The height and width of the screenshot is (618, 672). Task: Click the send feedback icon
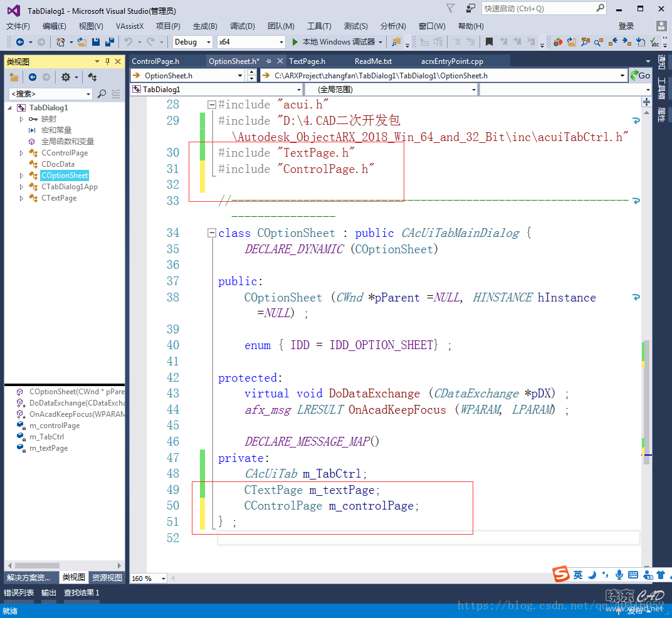pyautogui.click(x=471, y=9)
